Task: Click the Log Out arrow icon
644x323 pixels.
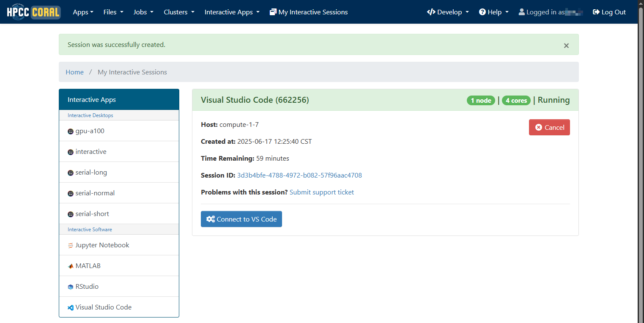Action: tap(596, 12)
